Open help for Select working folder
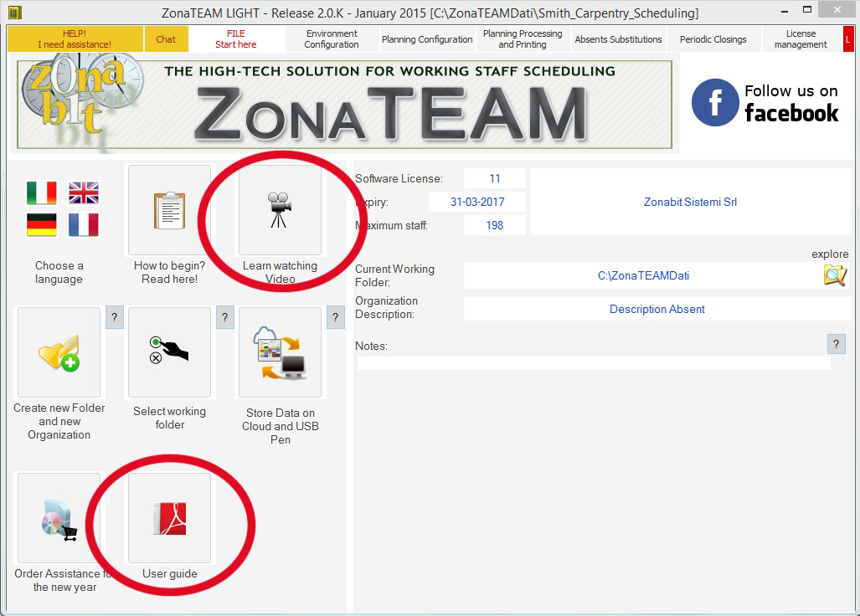The image size is (860, 616). [225, 317]
